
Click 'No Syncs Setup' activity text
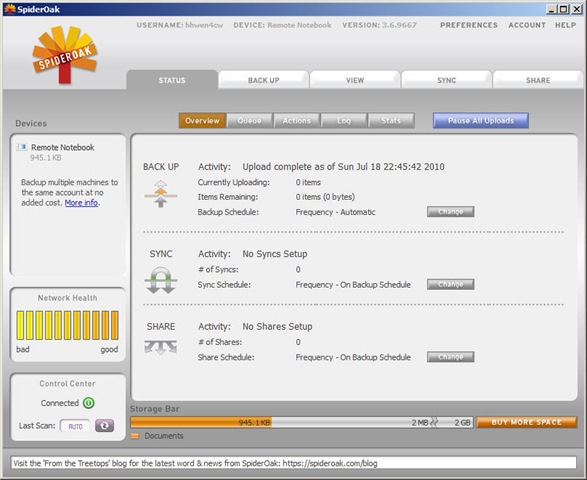tap(275, 254)
